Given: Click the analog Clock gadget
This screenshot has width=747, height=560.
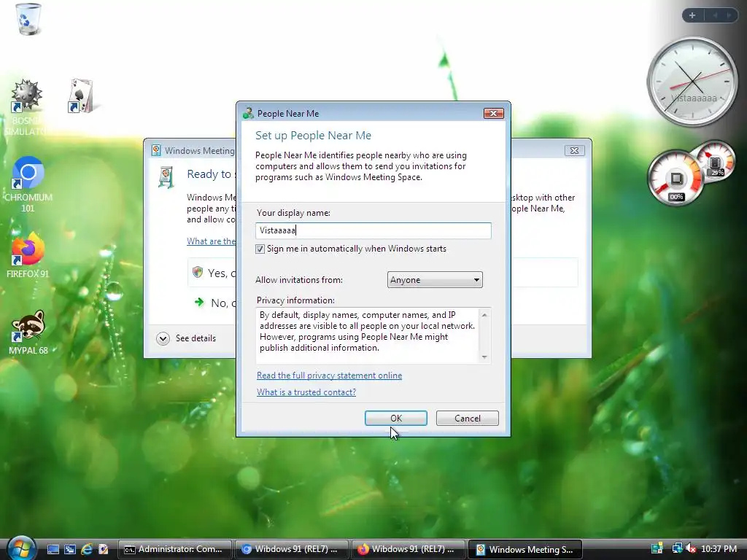Looking at the screenshot, I should [x=692, y=82].
